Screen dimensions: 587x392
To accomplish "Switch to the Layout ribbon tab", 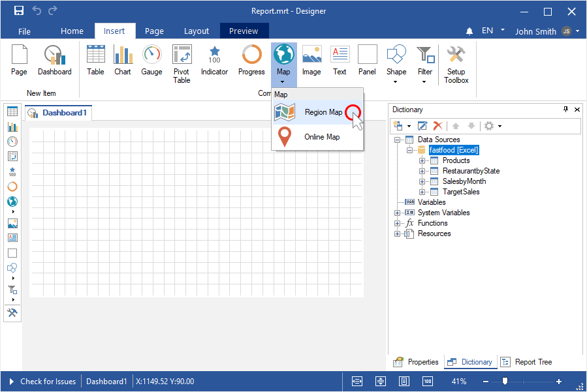I will pyautogui.click(x=197, y=31).
